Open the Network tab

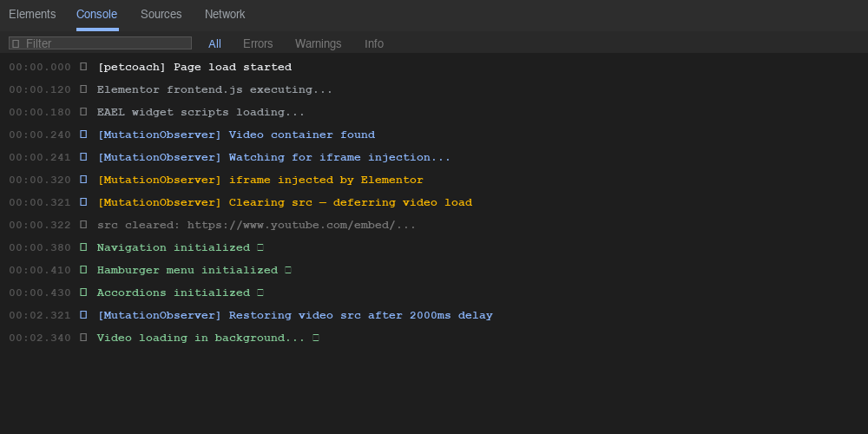225,15
